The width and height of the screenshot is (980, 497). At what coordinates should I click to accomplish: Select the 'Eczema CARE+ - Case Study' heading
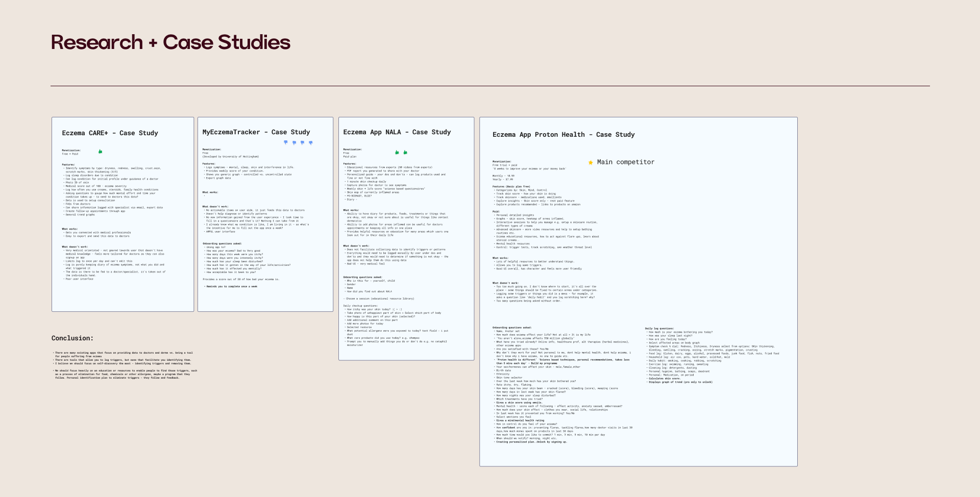[110, 133]
